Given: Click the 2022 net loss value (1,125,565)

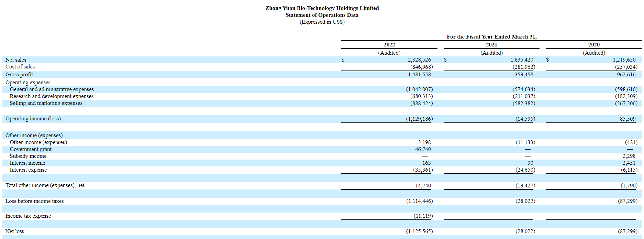Looking at the screenshot, I should point(419,231).
